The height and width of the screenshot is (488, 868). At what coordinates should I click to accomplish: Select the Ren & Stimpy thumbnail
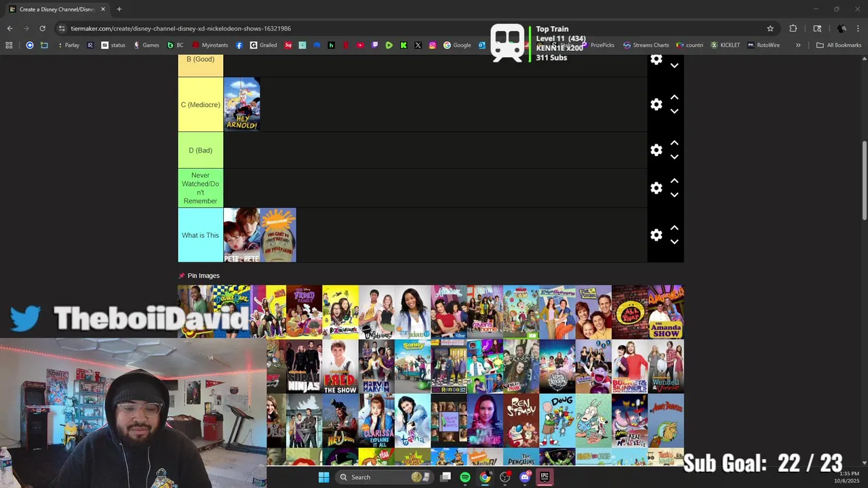[521, 421]
